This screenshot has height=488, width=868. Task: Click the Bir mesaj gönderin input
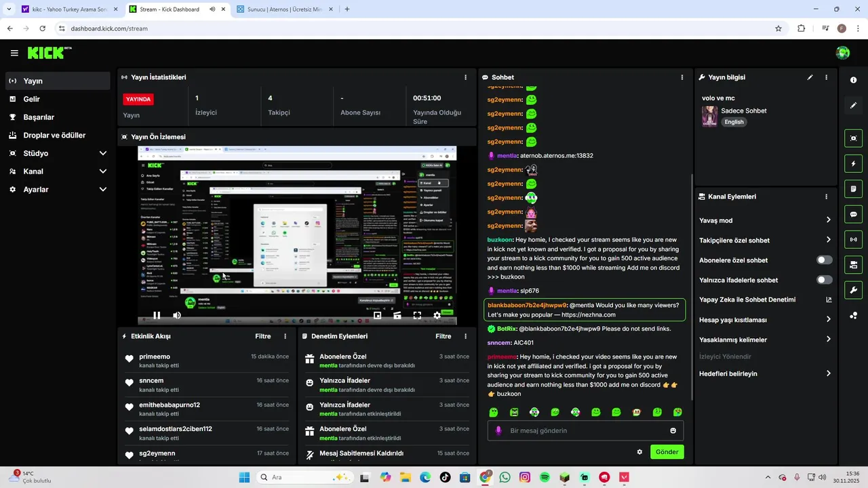[x=585, y=430]
